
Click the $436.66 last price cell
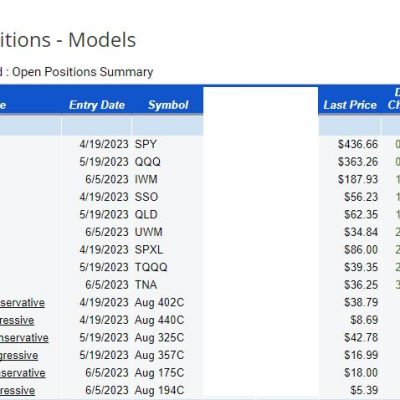358,144
